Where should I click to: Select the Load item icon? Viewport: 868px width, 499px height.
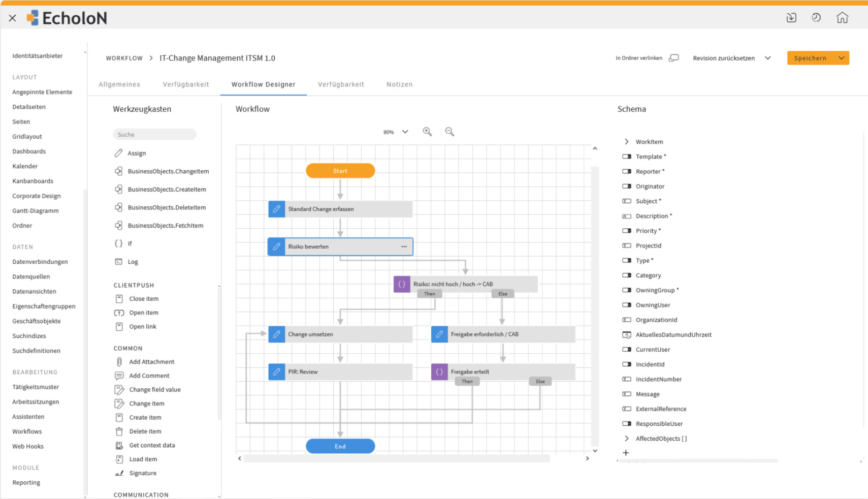(119, 459)
